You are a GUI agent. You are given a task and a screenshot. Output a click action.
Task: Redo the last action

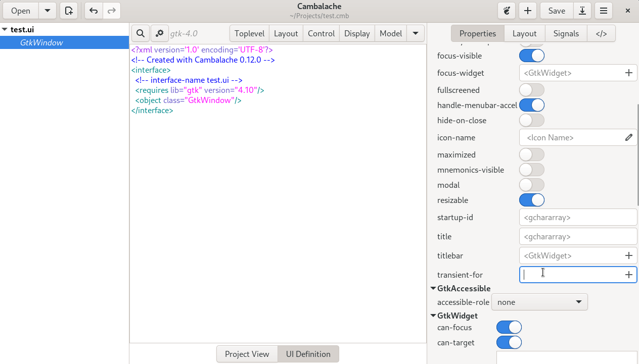coord(111,11)
